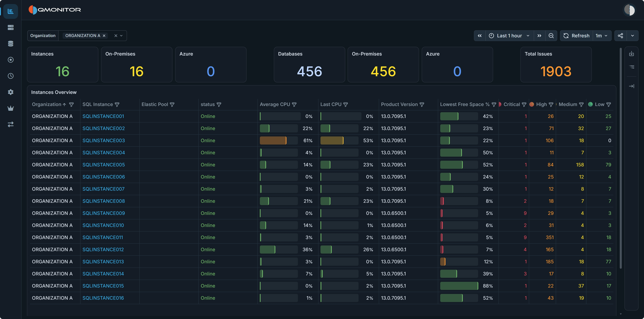Viewport: 644px width, 319px height.
Task: Expand the Organization filter dropdown
Action: (x=121, y=36)
